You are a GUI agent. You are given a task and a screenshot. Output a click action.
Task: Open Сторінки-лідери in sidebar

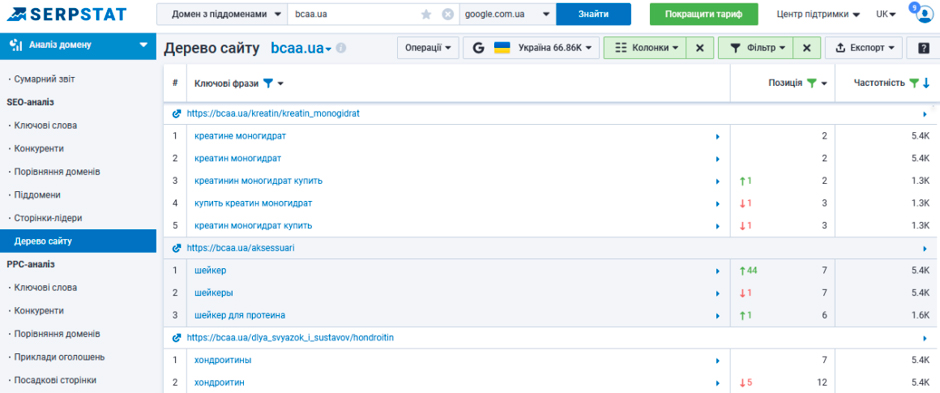tap(47, 218)
